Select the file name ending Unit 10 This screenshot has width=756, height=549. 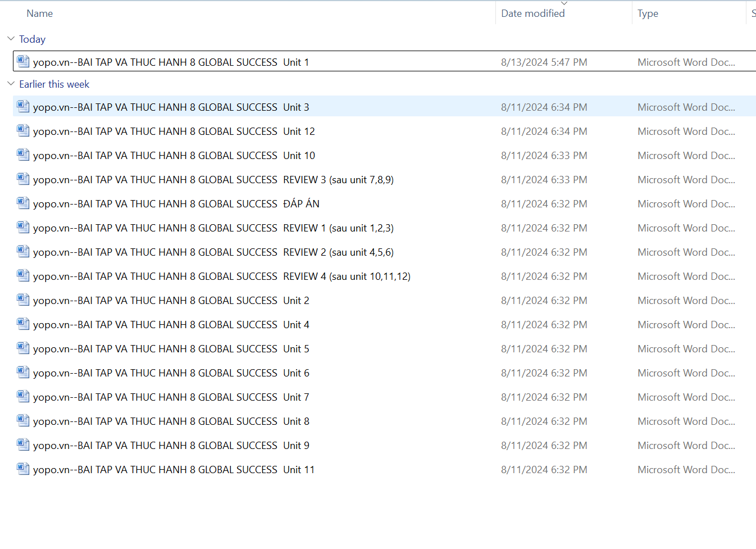[x=174, y=156]
